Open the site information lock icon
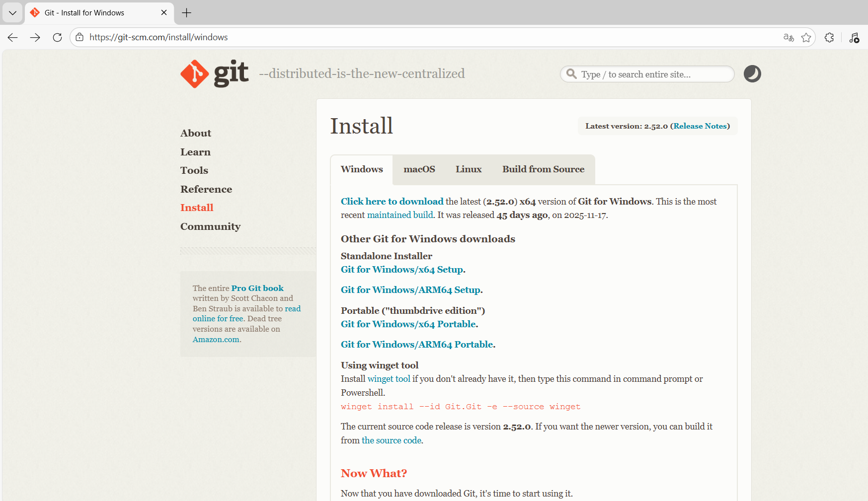The image size is (868, 501). tap(79, 37)
